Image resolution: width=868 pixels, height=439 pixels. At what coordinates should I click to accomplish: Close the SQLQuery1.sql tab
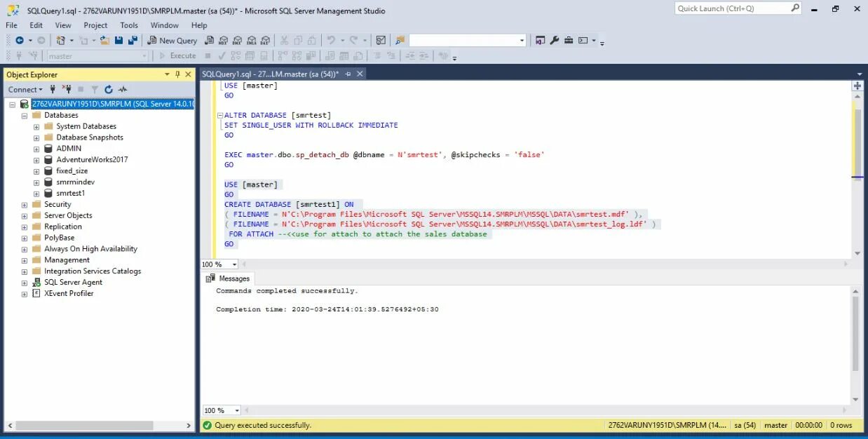point(360,74)
